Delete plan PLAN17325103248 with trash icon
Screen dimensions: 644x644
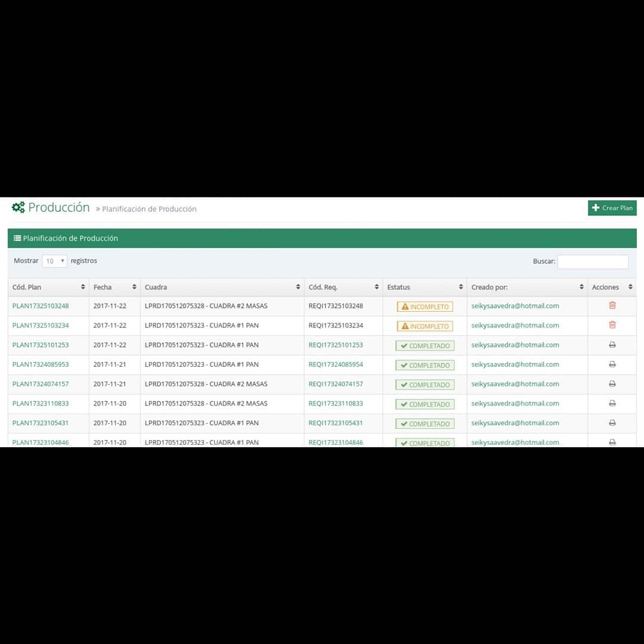click(x=612, y=305)
